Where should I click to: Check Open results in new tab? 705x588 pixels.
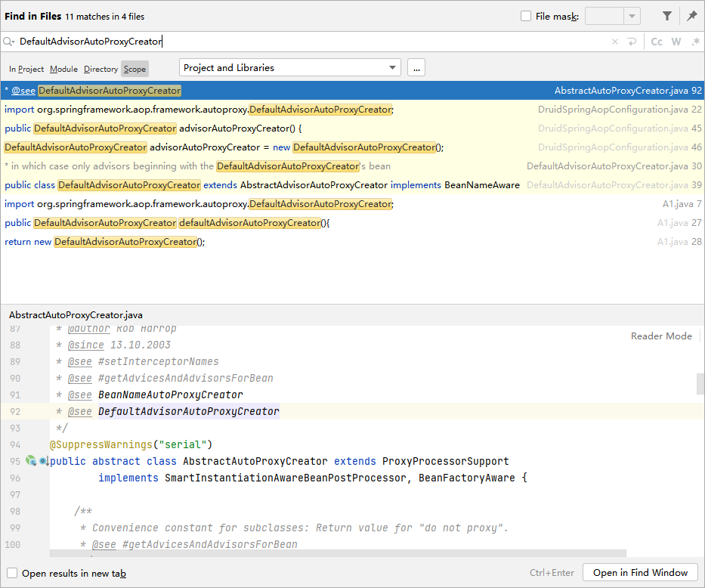pyautogui.click(x=12, y=573)
